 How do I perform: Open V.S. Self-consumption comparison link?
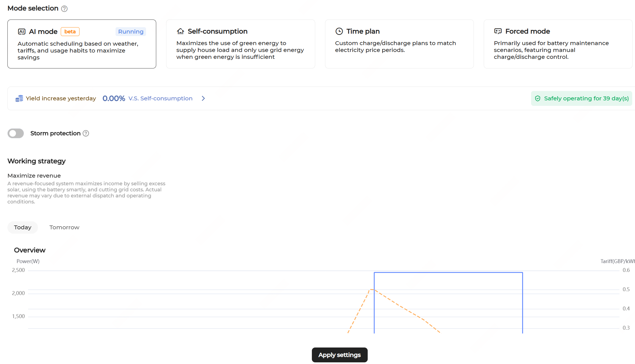[x=160, y=98]
